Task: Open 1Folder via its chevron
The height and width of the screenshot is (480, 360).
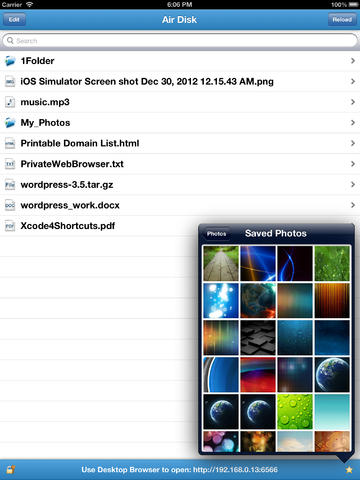Action: tap(353, 61)
